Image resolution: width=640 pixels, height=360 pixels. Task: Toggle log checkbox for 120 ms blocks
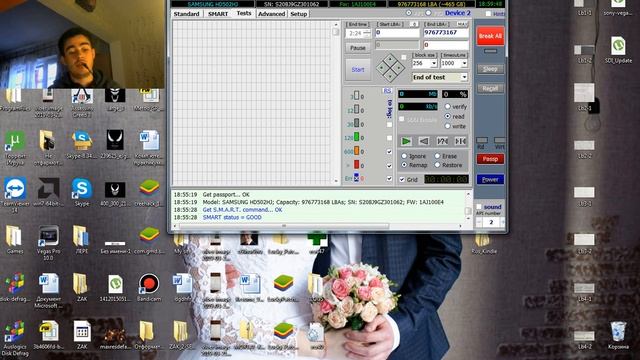click(x=389, y=138)
